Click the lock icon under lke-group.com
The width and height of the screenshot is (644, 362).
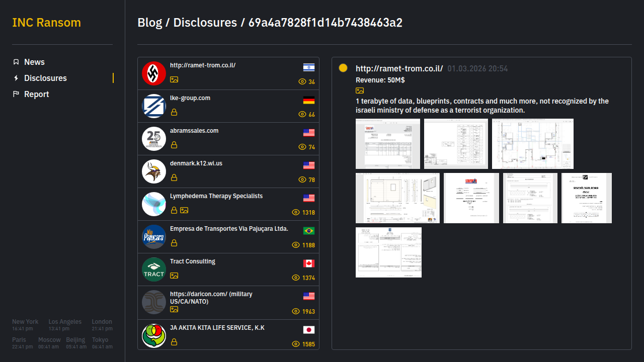[174, 112]
